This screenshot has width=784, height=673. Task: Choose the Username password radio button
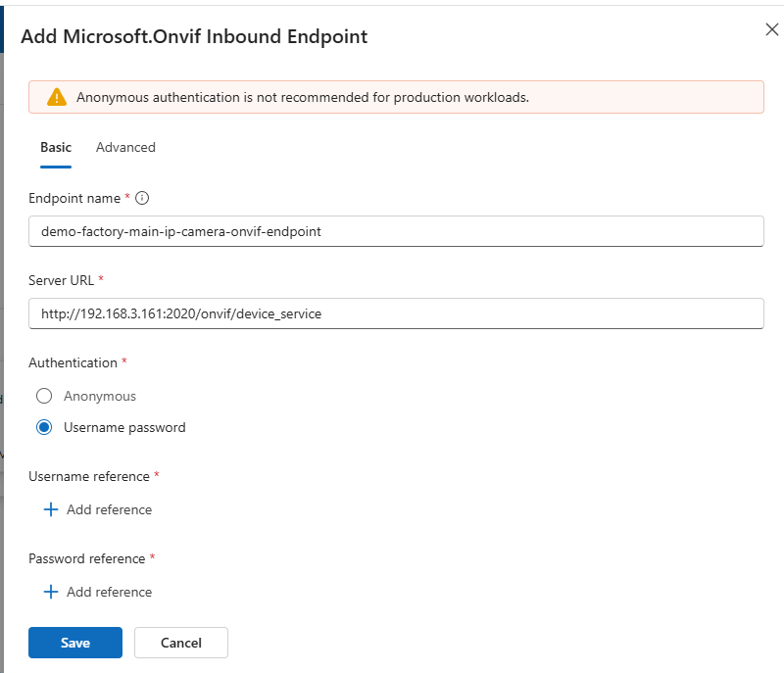pyautogui.click(x=44, y=427)
